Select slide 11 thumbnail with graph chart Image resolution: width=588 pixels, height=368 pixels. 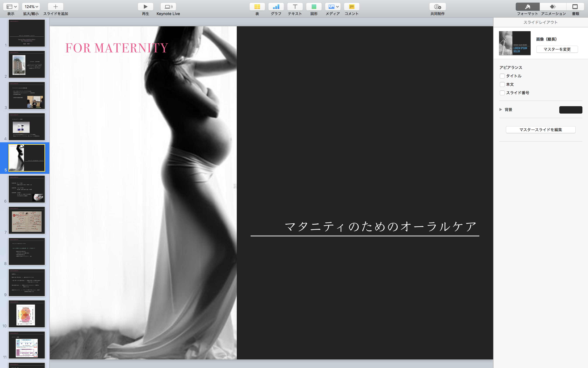coord(27,345)
